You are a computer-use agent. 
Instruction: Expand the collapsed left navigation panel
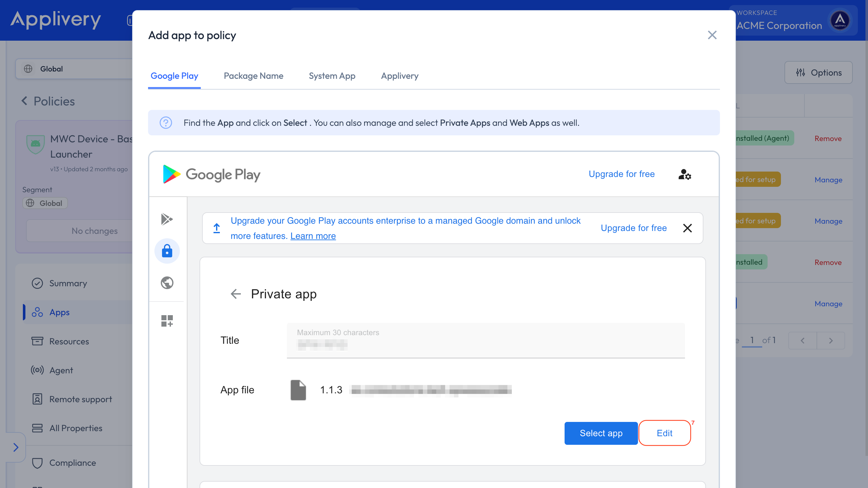tap(16, 447)
